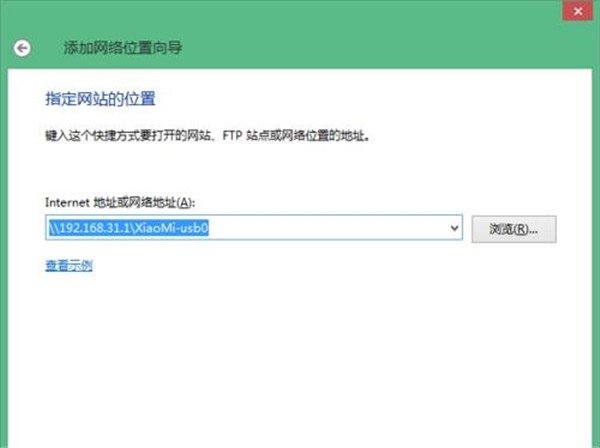
Task: Click the 添加网络位置向导 wizard title text
Action: click(123, 47)
